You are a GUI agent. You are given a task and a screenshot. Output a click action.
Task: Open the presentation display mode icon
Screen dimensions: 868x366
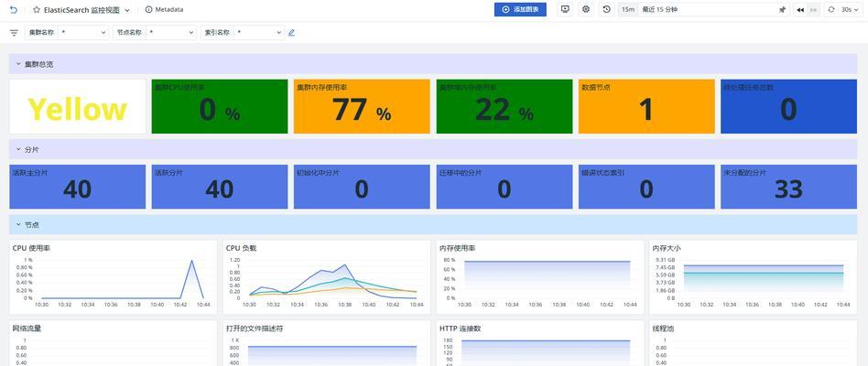565,9
